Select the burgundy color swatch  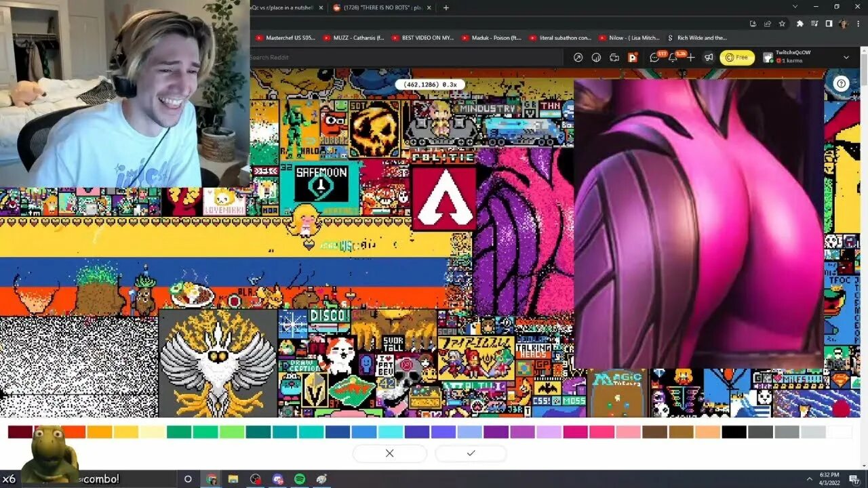pyautogui.click(x=20, y=432)
